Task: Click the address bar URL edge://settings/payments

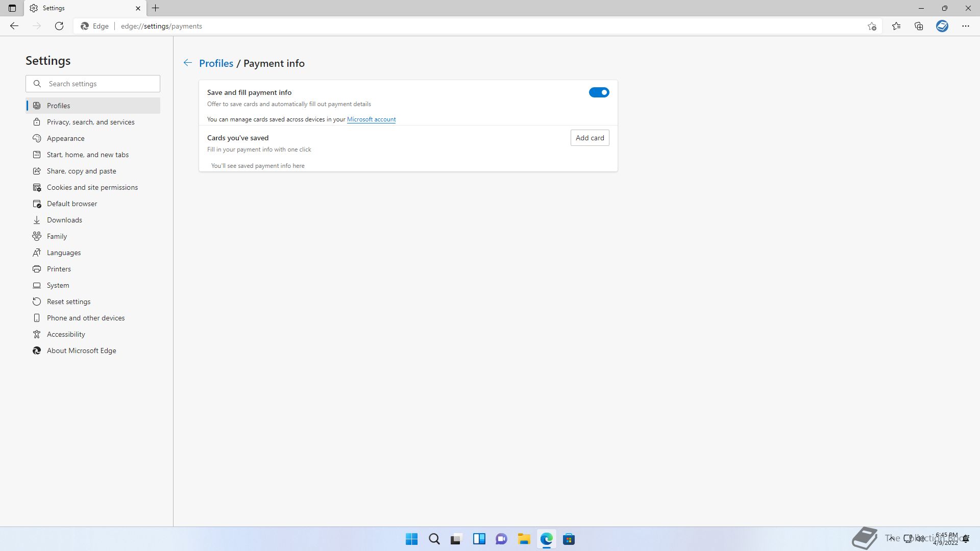Action: [x=161, y=26]
